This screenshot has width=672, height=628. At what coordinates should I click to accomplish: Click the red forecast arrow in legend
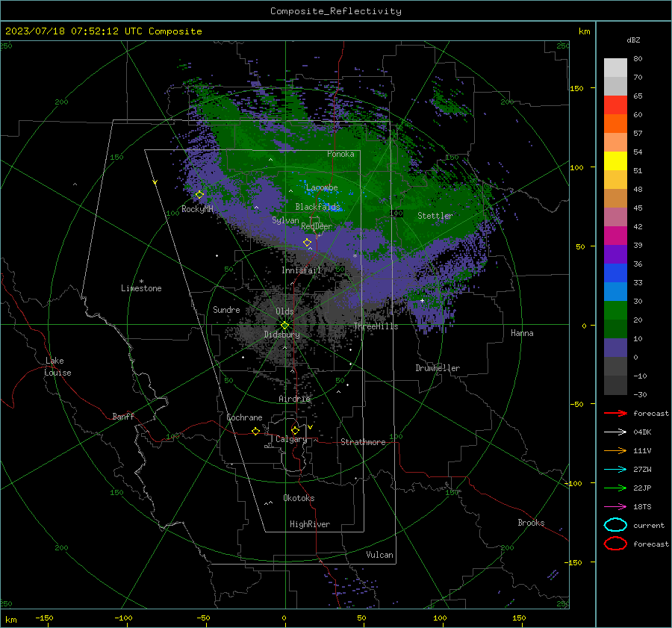[615, 413]
